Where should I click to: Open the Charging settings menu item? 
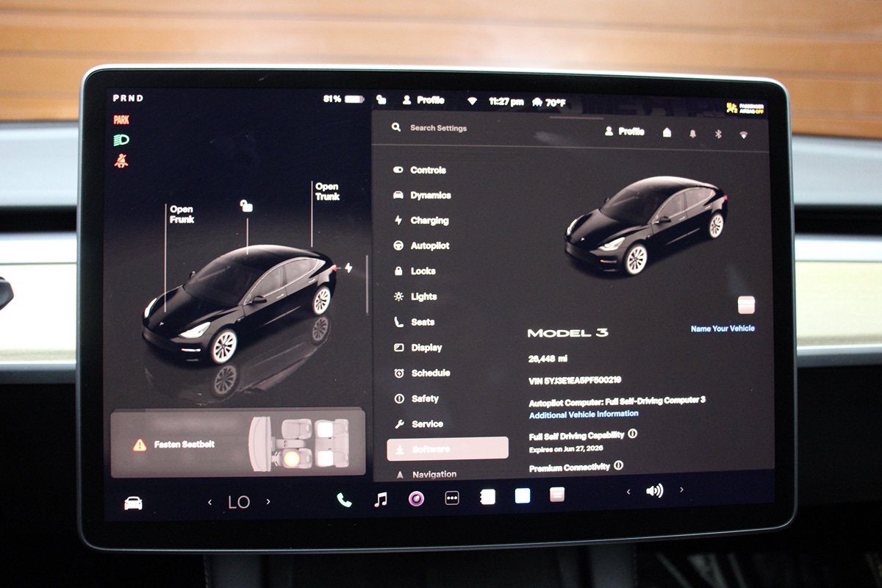(x=429, y=220)
